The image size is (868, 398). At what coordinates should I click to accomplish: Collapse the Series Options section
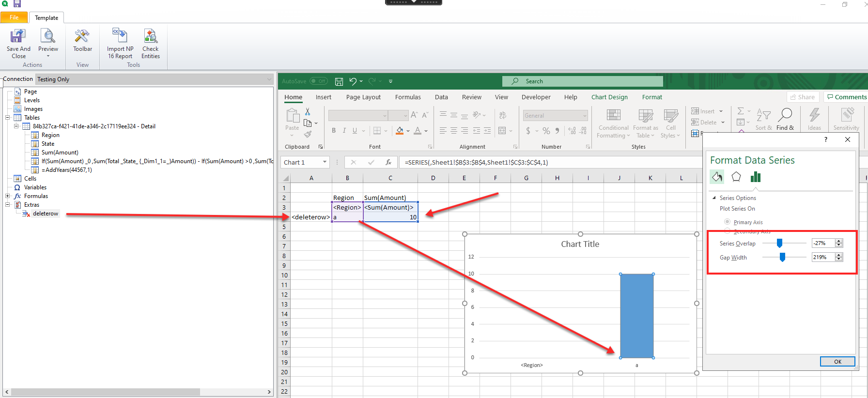[x=714, y=198]
